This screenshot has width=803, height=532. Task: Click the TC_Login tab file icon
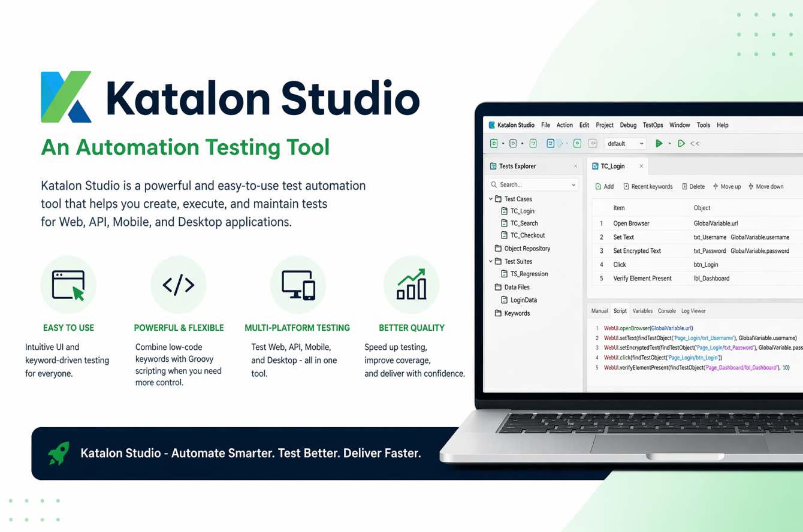point(595,166)
